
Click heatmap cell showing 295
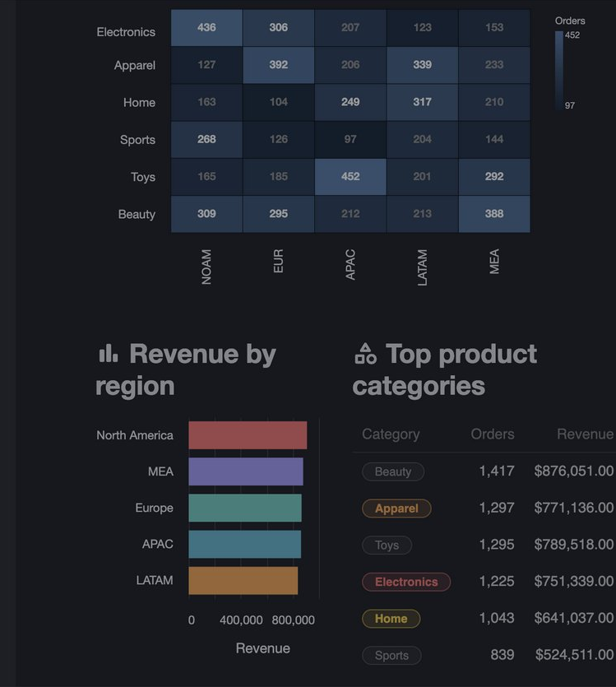279,214
